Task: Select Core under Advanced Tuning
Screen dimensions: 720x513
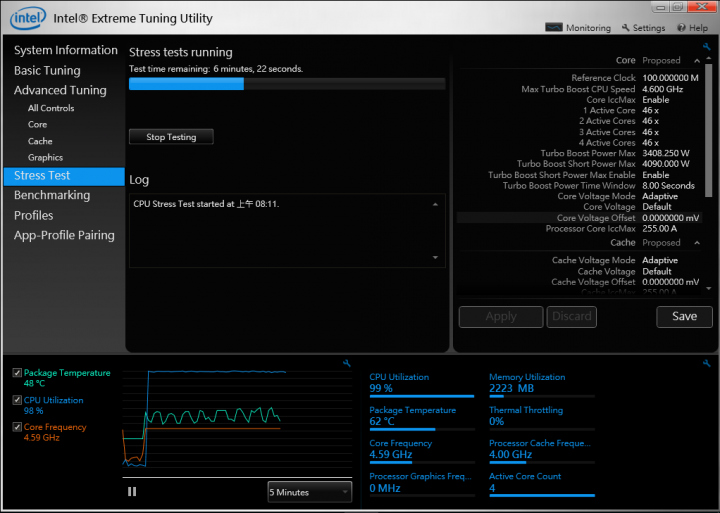Action: [x=37, y=124]
